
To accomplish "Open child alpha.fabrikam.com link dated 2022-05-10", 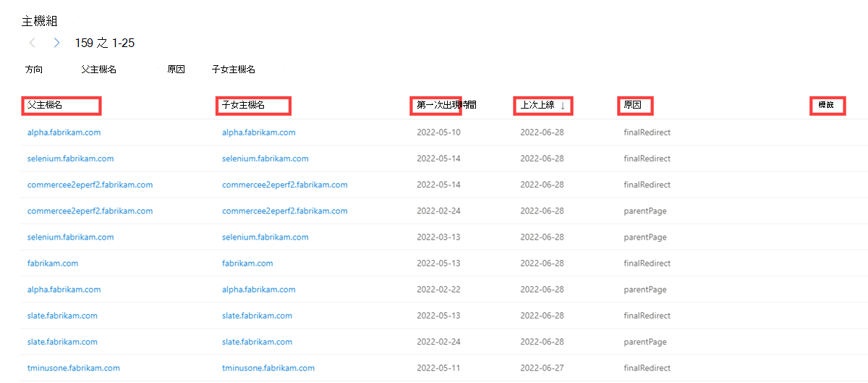I will tap(259, 132).
